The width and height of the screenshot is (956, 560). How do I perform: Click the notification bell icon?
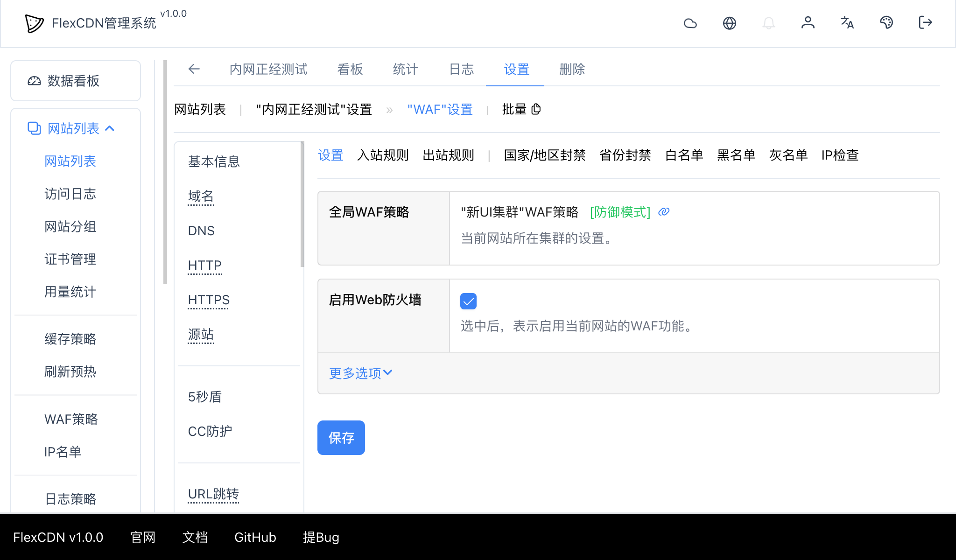pyautogui.click(x=769, y=23)
